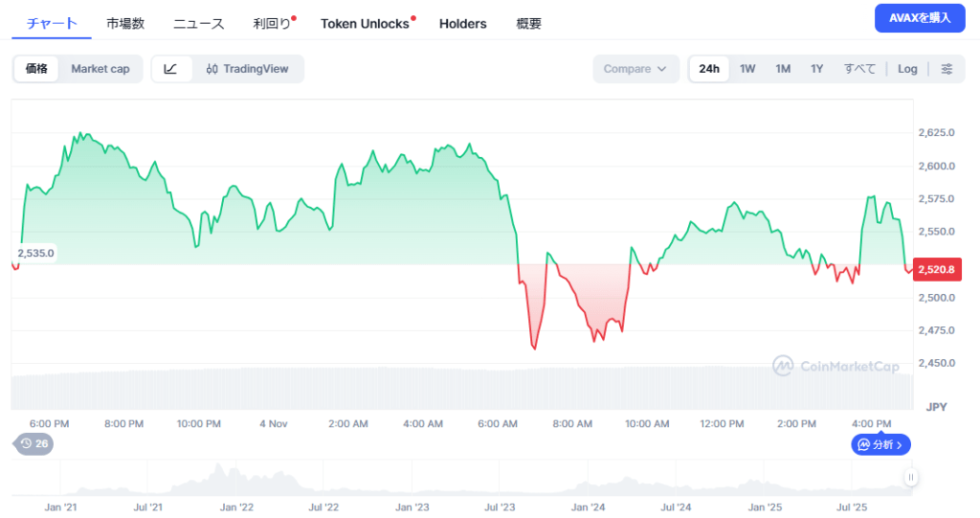The width and height of the screenshot is (980, 518).
Task: Click the history badge showing 26
Action: point(33,444)
